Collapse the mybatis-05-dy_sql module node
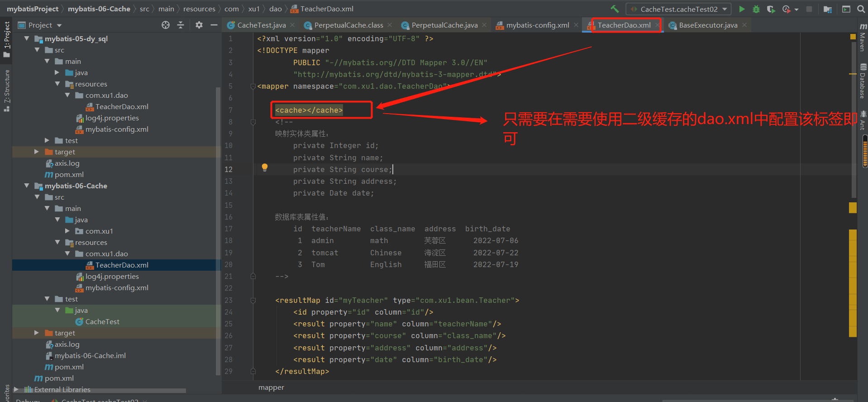Screen dimensions: 868x402 point(27,38)
